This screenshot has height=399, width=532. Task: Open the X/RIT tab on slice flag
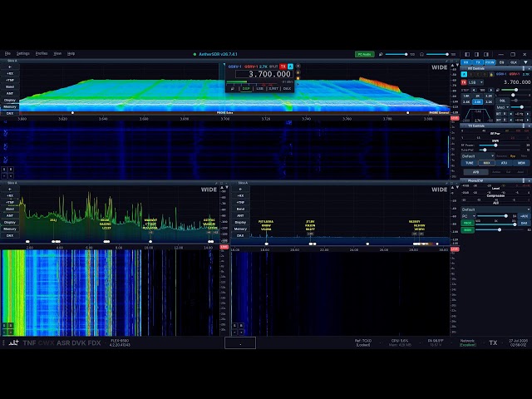point(273,89)
